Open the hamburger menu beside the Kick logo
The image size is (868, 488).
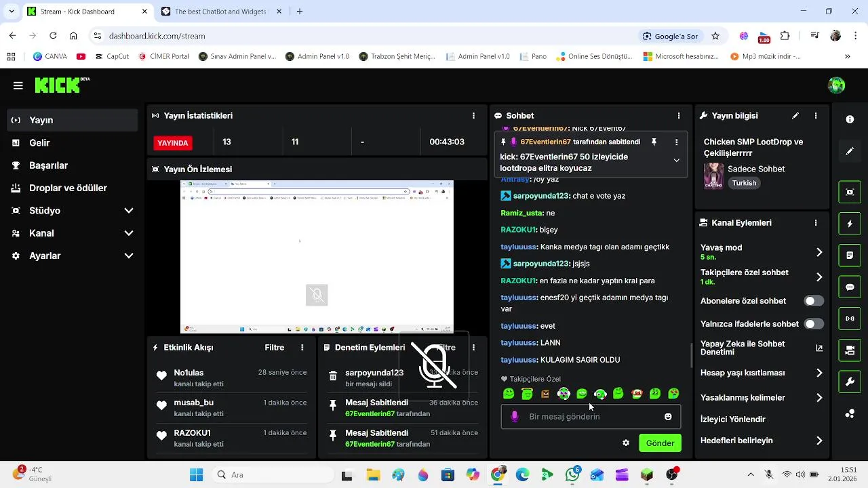pyautogui.click(x=18, y=85)
